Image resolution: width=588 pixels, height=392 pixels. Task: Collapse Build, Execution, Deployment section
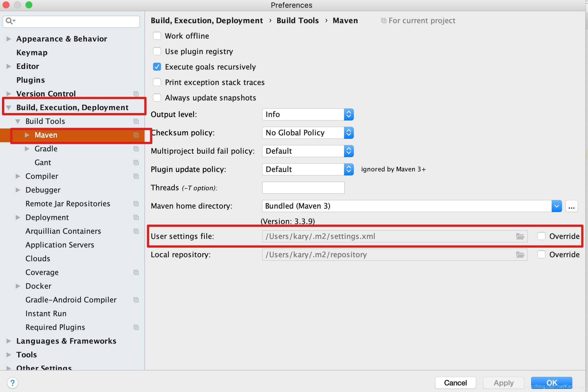pyautogui.click(x=9, y=108)
